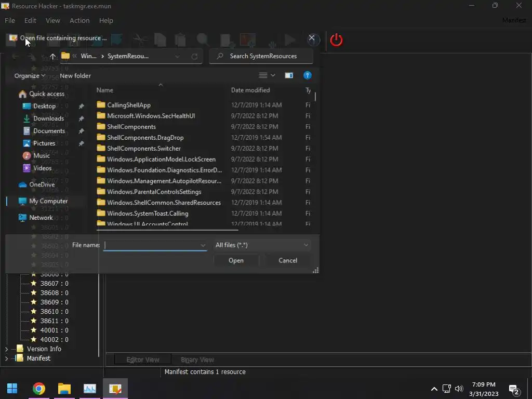The width and height of the screenshot is (532, 399).
Task: Unpin Downloads using its pin icon
Action: pyautogui.click(x=81, y=119)
